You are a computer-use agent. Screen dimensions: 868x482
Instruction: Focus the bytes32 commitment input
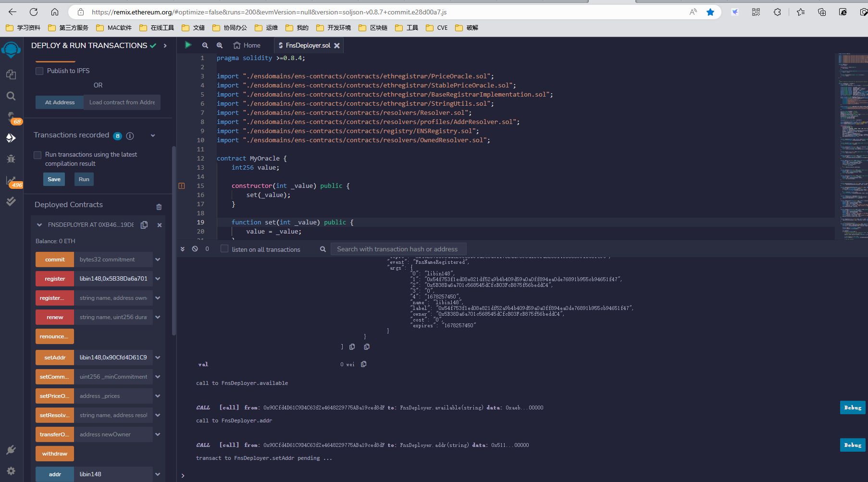coord(113,260)
